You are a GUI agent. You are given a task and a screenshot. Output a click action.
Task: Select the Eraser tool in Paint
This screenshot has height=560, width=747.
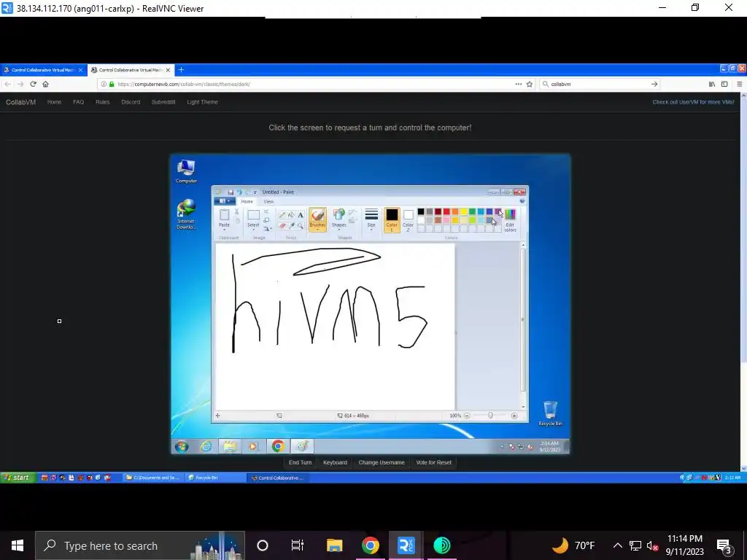[x=282, y=225]
